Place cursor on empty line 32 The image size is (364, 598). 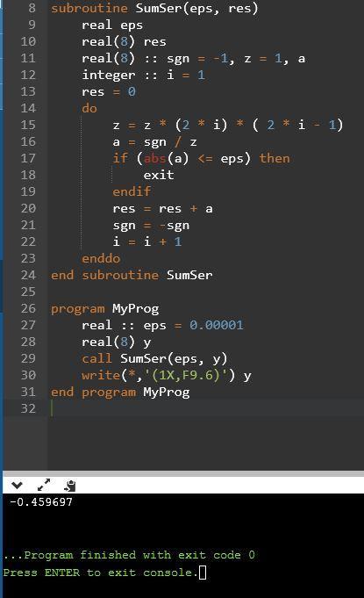point(205,408)
